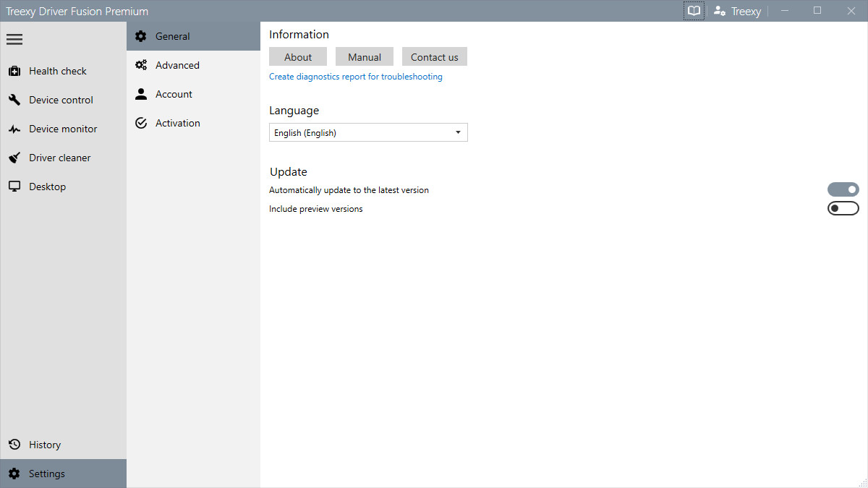Open the Language dropdown list

[x=368, y=132]
